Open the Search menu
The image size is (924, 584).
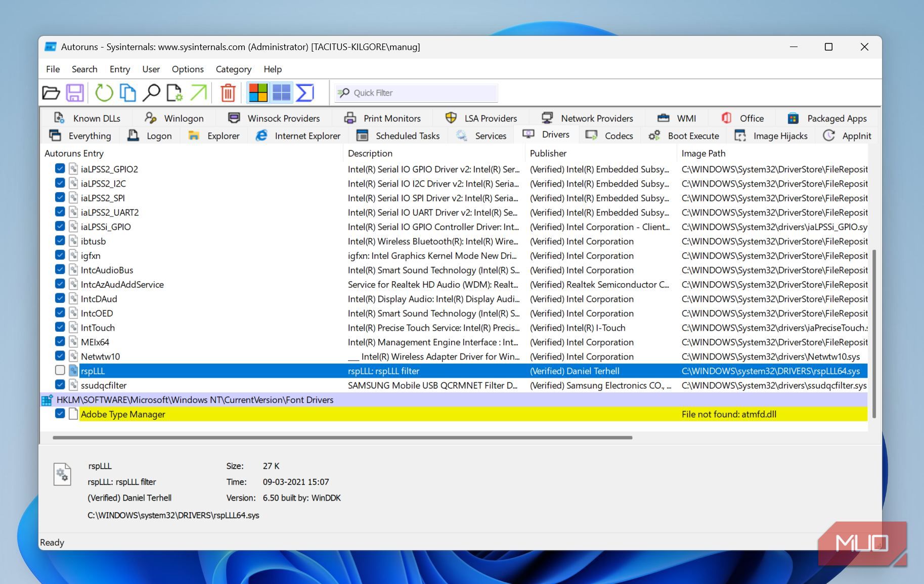[x=84, y=69]
